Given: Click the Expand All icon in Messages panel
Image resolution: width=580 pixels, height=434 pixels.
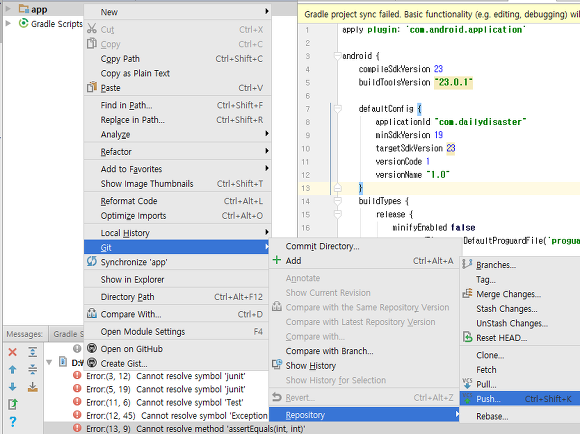Looking at the screenshot, I should pyautogui.click(x=33, y=352).
